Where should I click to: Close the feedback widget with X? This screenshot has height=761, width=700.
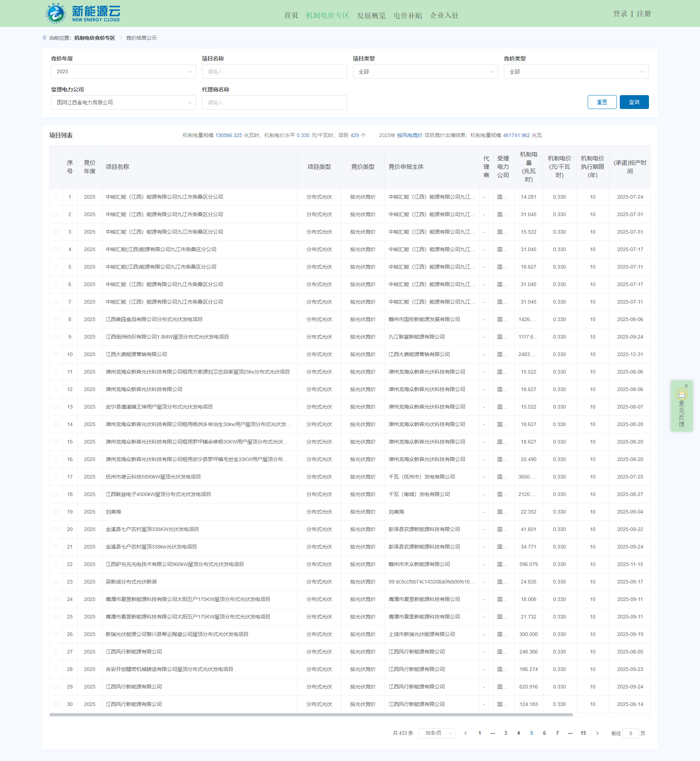[686, 386]
